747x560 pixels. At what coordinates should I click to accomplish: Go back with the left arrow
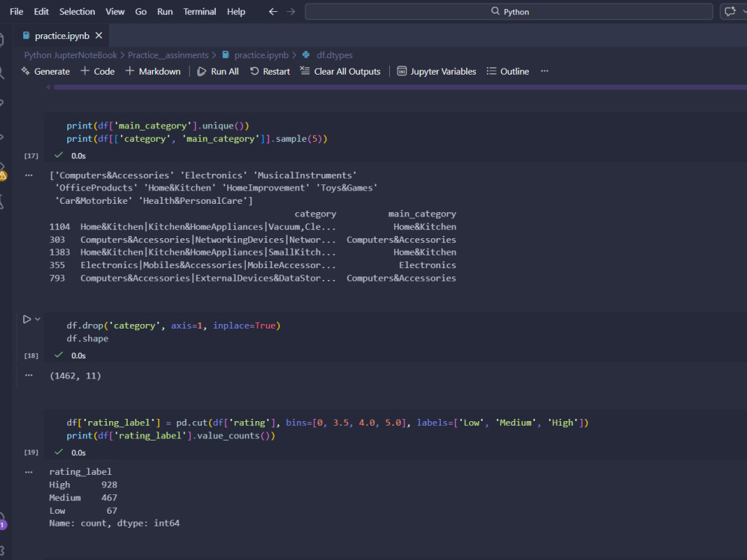(x=273, y=11)
